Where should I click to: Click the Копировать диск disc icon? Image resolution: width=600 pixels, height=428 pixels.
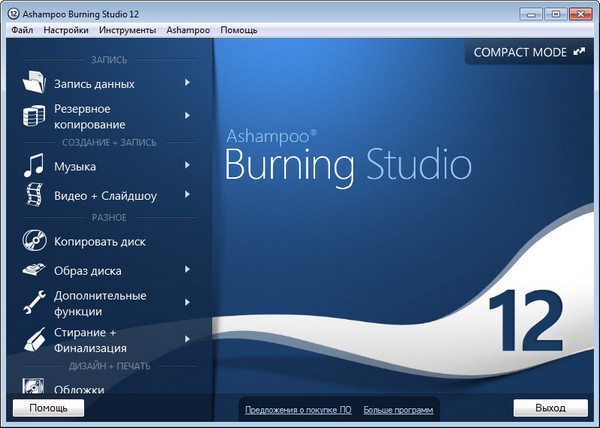pos(33,241)
